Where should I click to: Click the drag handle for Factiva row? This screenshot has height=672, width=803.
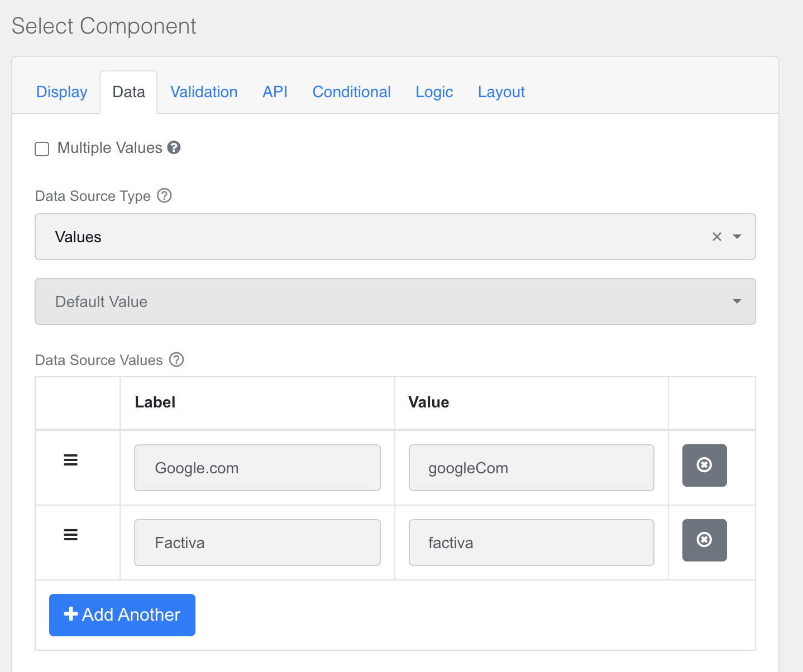[71, 535]
